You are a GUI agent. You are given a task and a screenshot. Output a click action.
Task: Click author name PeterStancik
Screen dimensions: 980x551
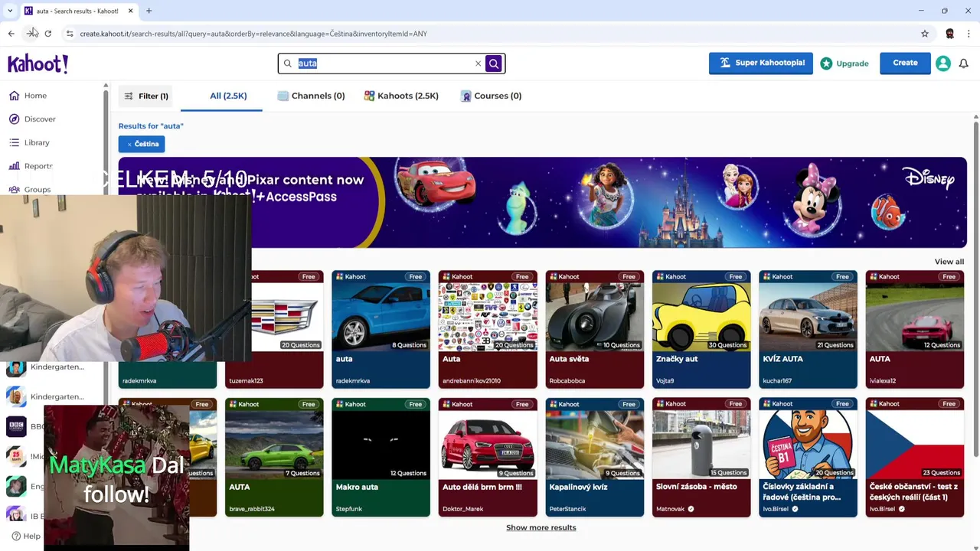567,509
